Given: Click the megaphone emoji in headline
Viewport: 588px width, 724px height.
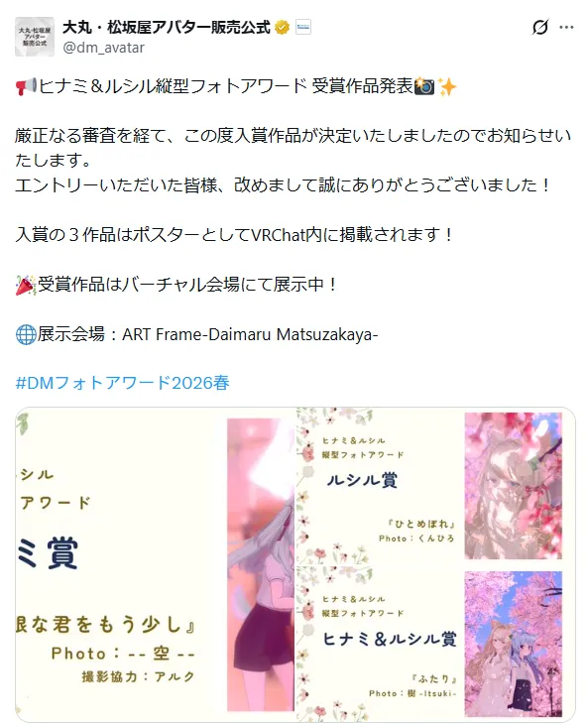Looking at the screenshot, I should (26, 86).
